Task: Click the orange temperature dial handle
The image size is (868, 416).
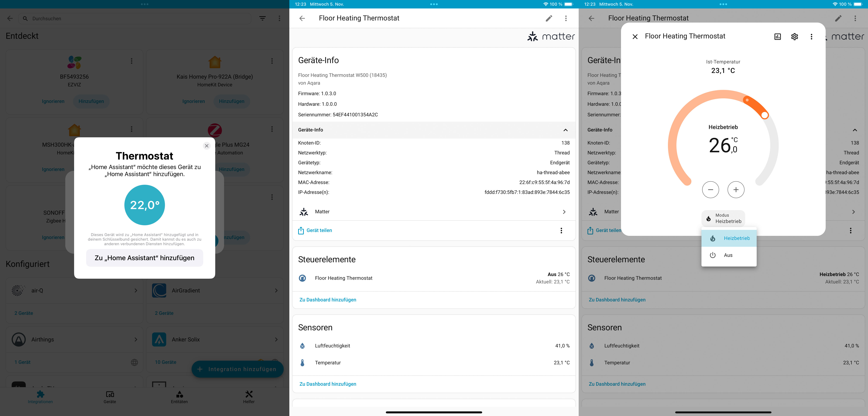Action: pyautogui.click(x=765, y=115)
